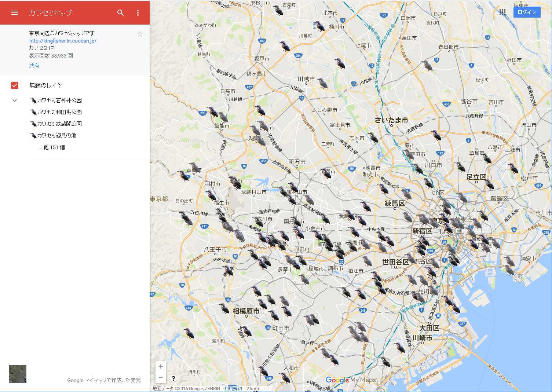The image size is (552, 392).
Task: Click the help question mark icon
Action: 173,378
